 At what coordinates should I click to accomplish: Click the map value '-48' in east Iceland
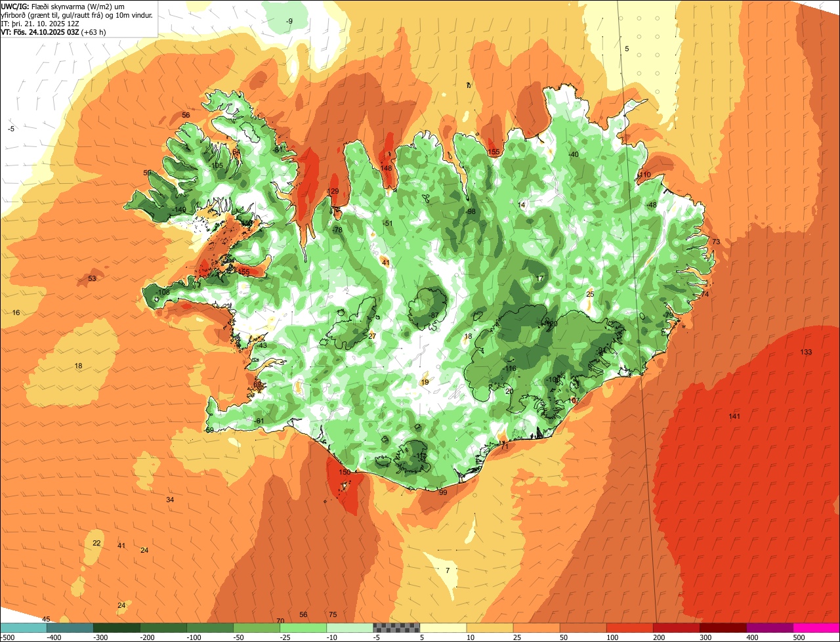click(x=651, y=205)
